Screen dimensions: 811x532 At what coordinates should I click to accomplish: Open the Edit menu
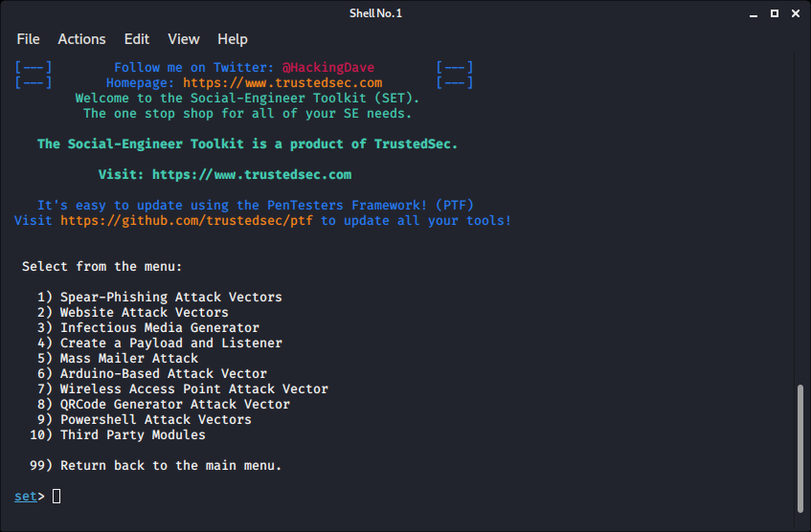pos(137,39)
